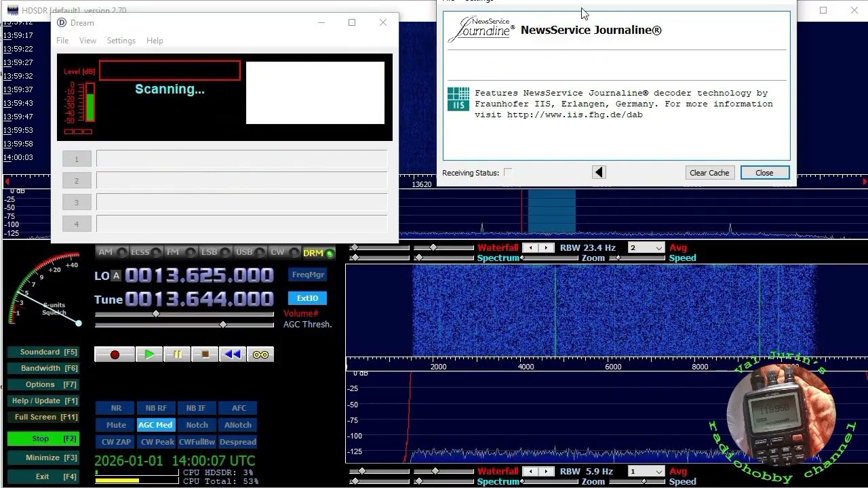Open Soundcard [F5] settings
The width and height of the screenshot is (868, 488).
[x=43, y=352]
